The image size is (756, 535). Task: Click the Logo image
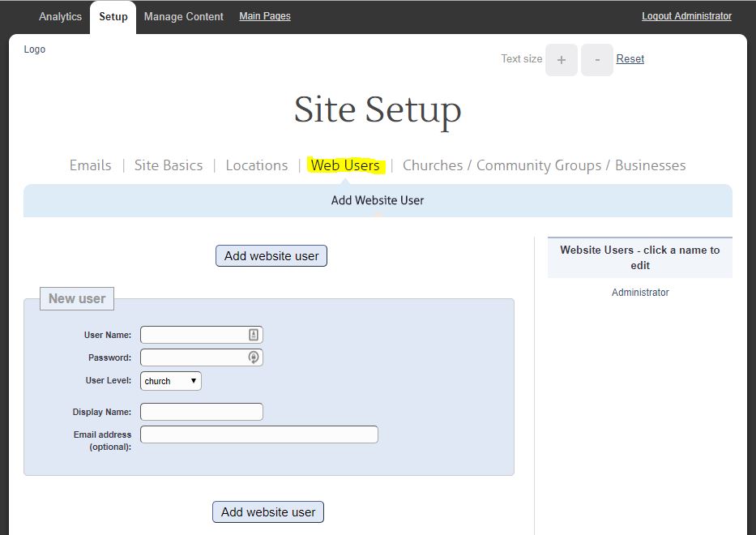click(x=35, y=49)
